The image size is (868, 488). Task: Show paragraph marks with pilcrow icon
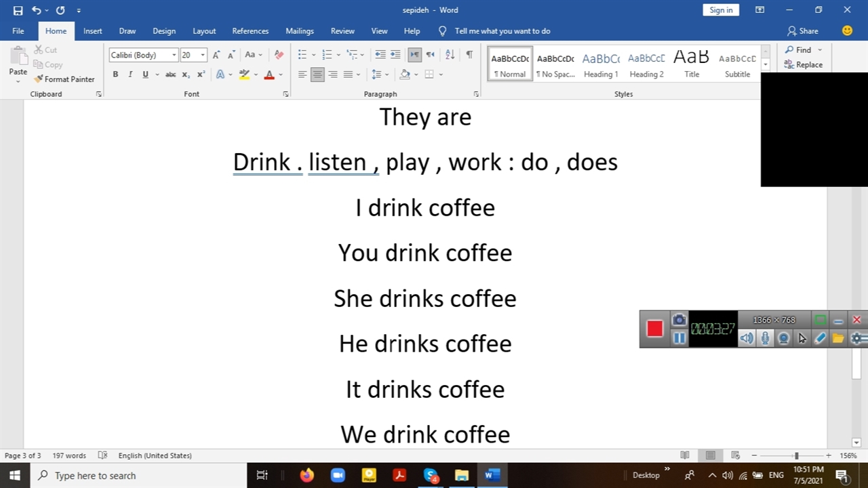point(469,55)
